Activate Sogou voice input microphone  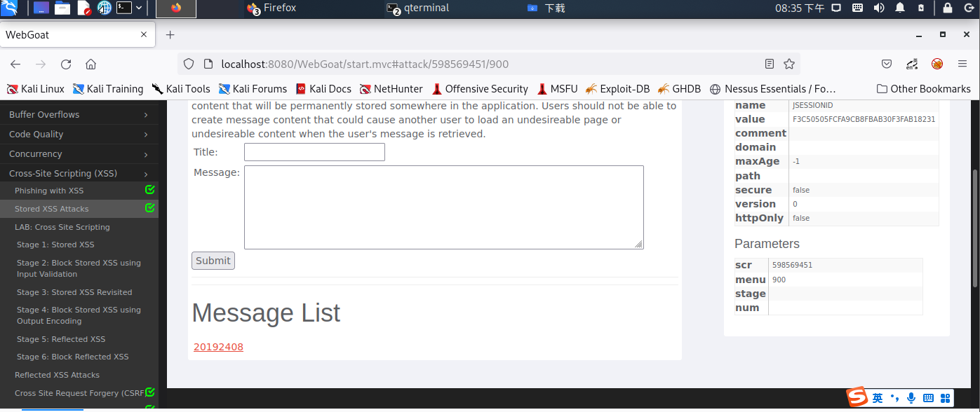911,398
